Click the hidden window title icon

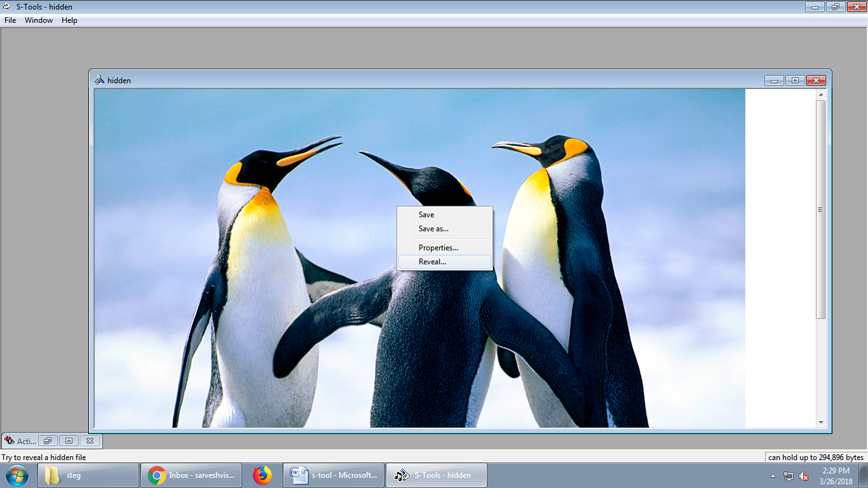point(99,81)
